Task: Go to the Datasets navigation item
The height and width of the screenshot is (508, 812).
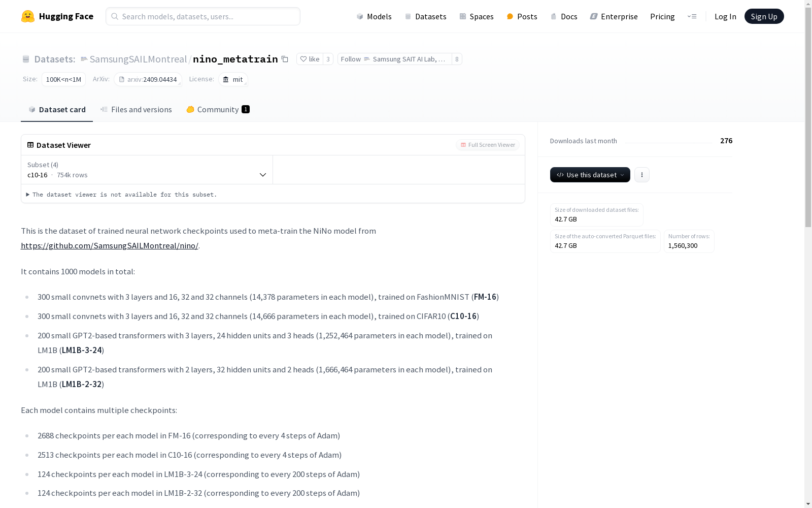Action: 425,16
